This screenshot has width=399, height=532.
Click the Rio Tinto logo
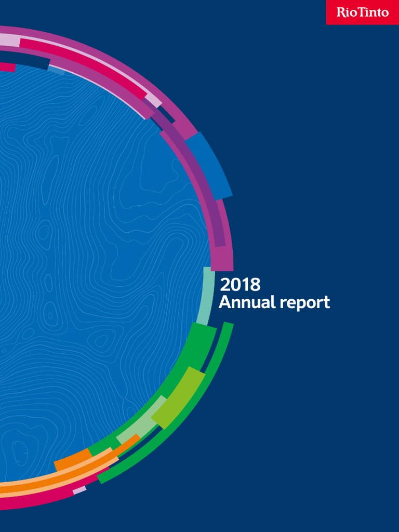click(362, 12)
